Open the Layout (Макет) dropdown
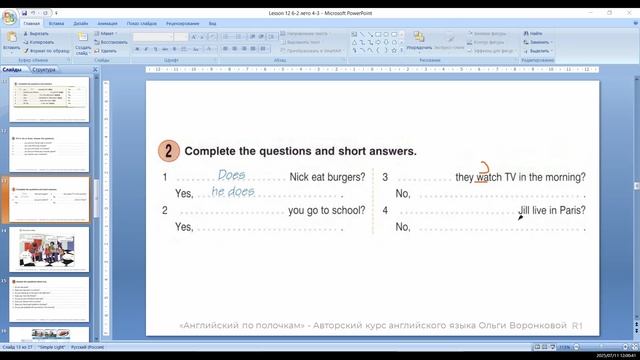 105,33
